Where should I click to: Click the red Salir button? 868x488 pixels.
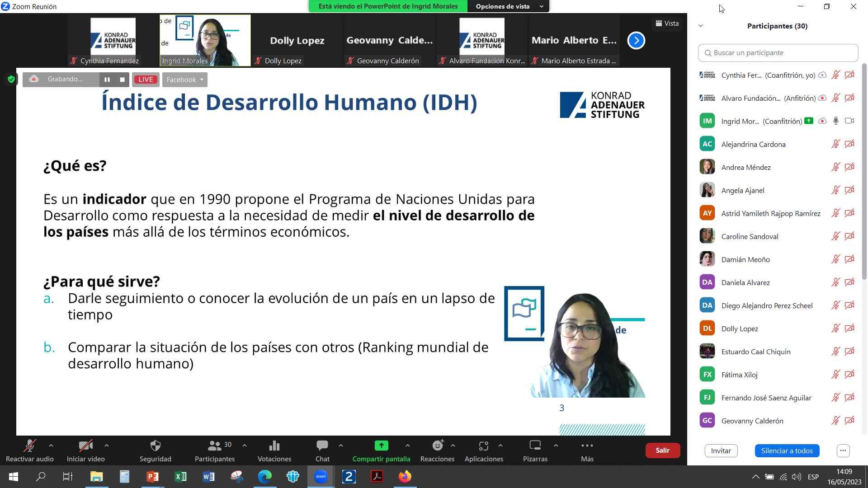coord(662,450)
